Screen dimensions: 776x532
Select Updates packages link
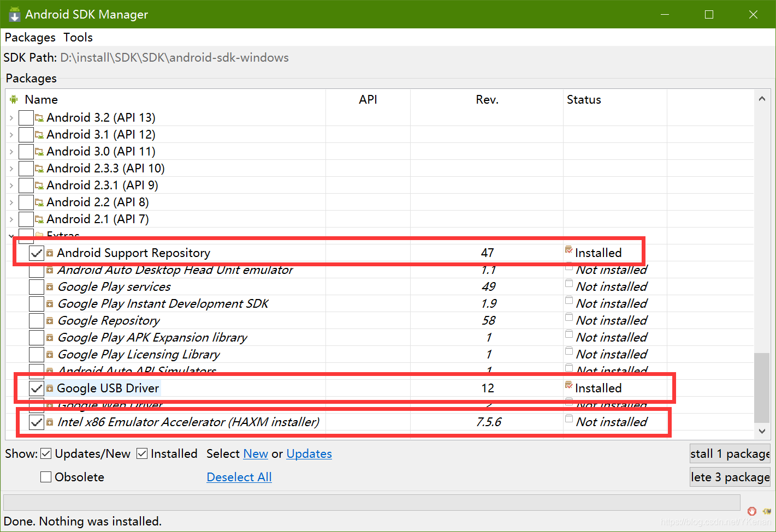click(309, 454)
